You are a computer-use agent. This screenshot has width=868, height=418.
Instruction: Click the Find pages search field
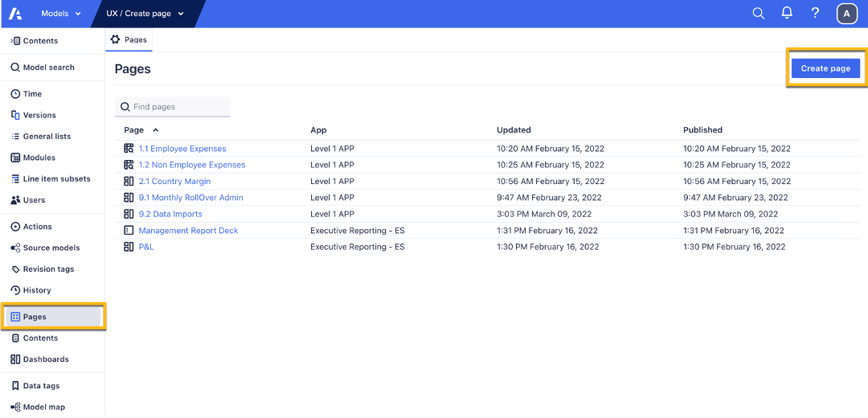pyautogui.click(x=172, y=107)
